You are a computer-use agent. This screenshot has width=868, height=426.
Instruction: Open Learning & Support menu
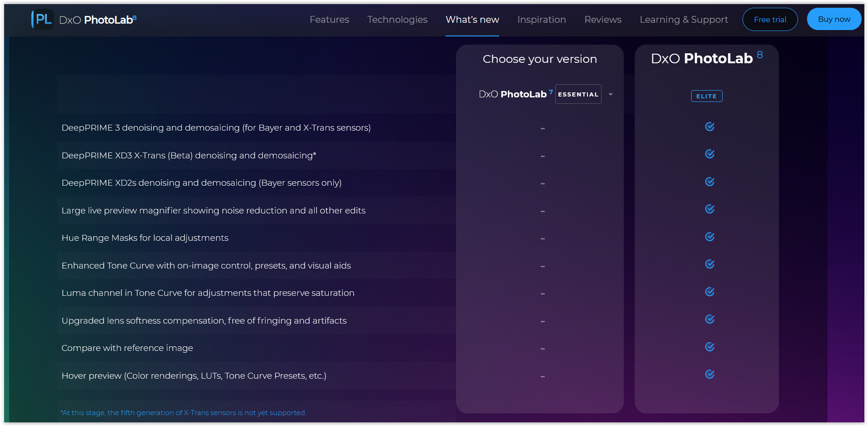(x=683, y=20)
